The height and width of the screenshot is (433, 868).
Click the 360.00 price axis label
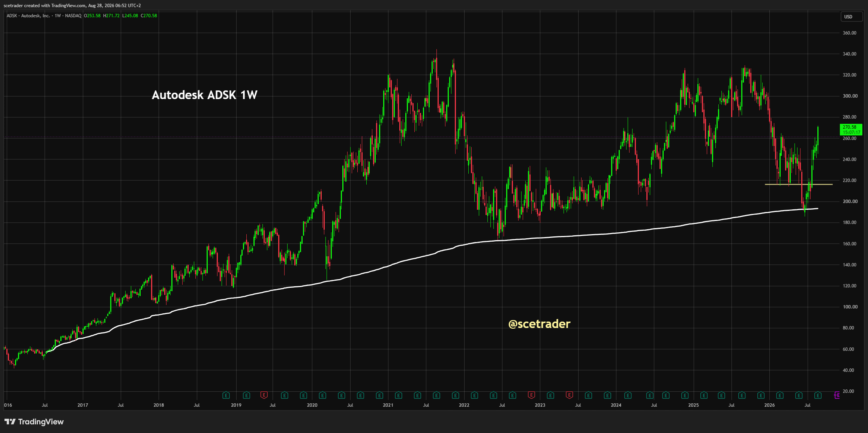(850, 33)
